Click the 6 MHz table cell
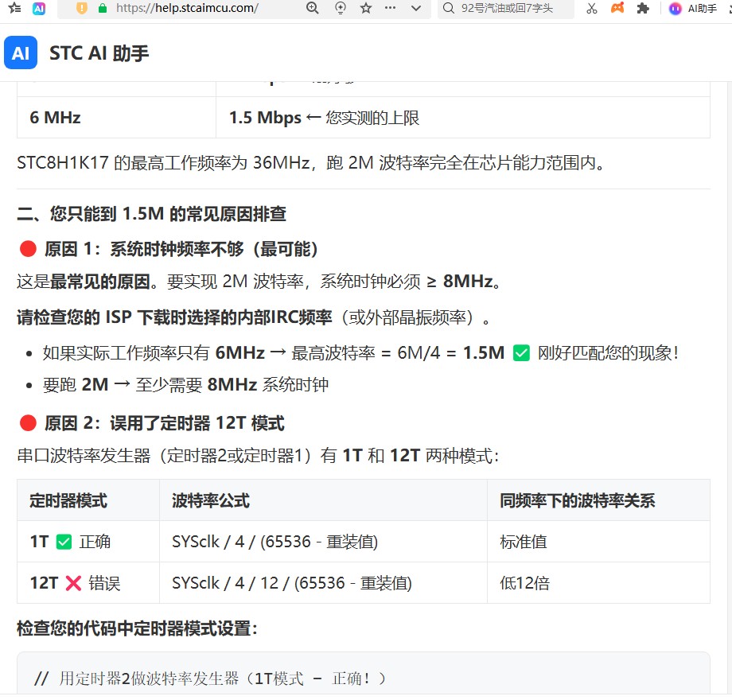The image size is (732, 700). pos(116,118)
